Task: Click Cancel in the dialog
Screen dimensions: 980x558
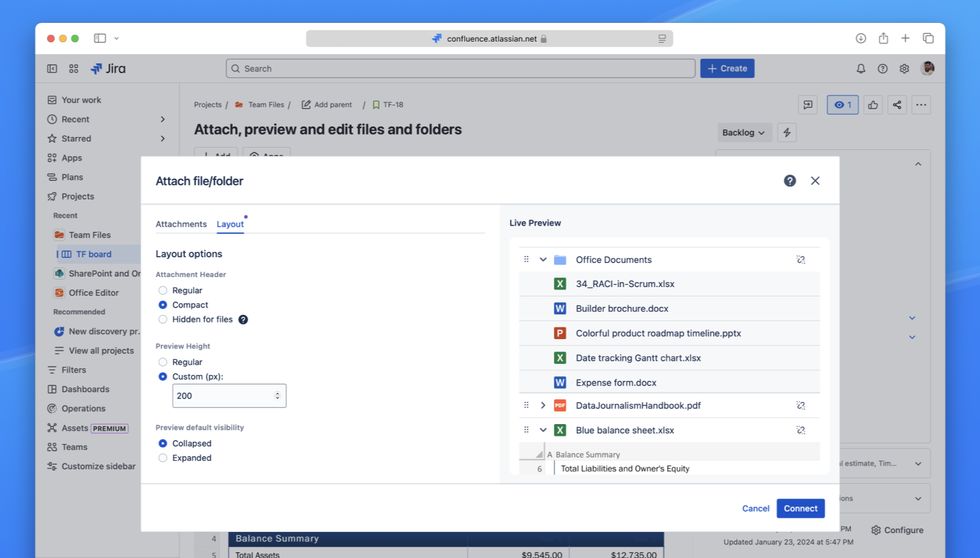Action: (756, 508)
